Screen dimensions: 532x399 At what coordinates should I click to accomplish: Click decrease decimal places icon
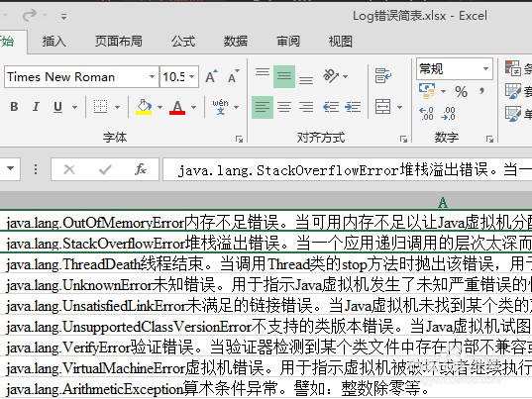click(448, 114)
